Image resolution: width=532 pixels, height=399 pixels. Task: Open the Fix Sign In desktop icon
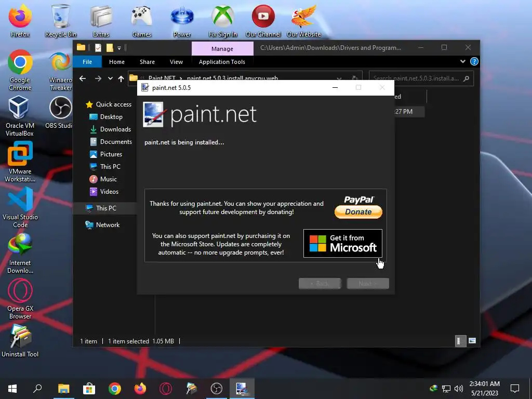(223, 20)
